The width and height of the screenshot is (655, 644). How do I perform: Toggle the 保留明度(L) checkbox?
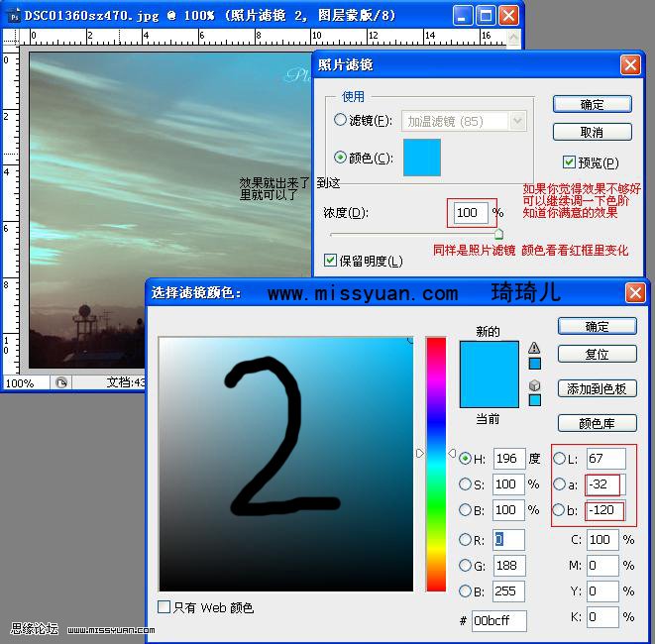pos(330,261)
